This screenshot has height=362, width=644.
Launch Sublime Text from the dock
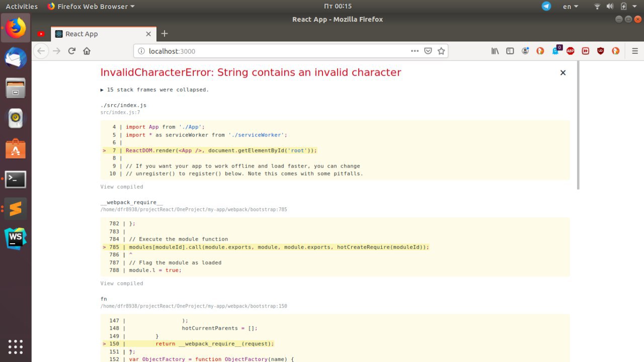(x=16, y=208)
